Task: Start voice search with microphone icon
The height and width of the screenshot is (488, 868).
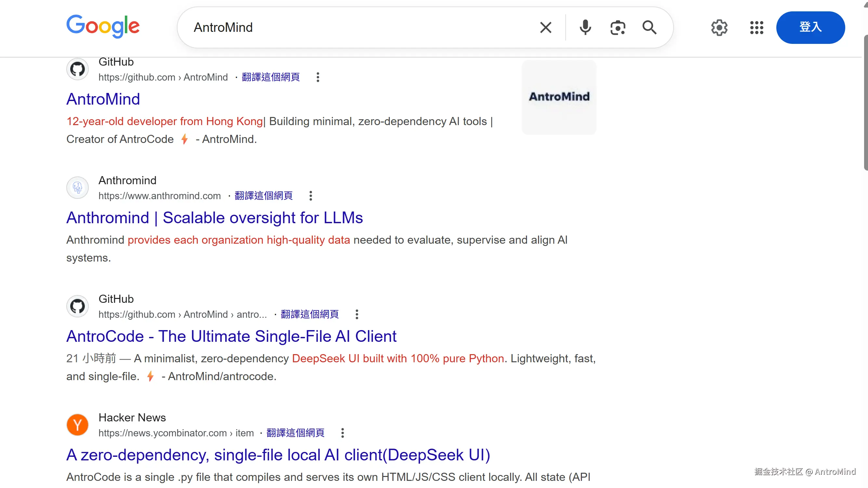Action: pyautogui.click(x=585, y=27)
